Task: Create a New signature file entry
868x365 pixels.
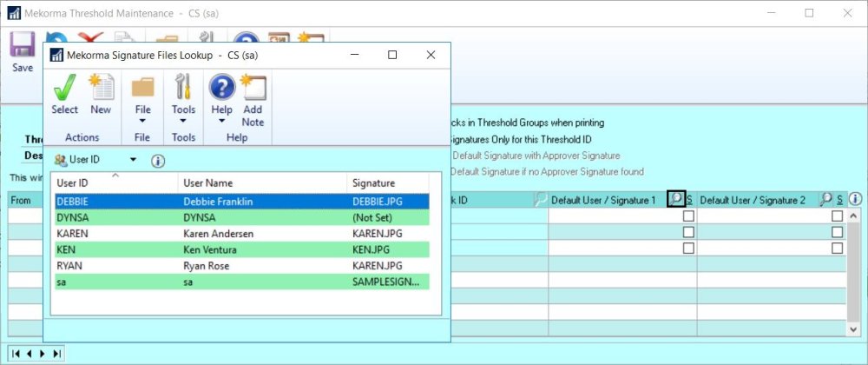Action: click(x=101, y=88)
